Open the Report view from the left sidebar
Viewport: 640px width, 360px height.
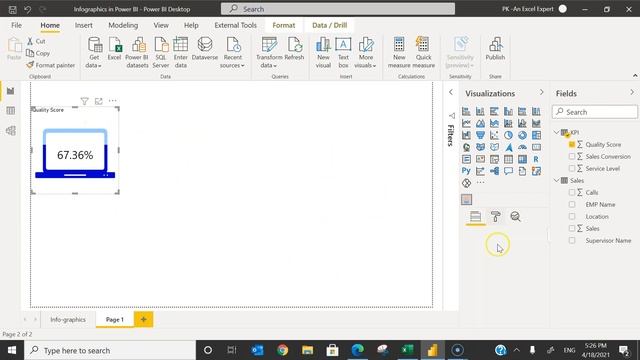(11, 91)
